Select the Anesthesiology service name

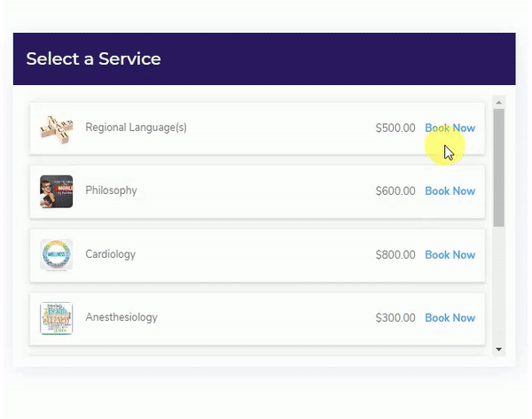[x=121, y=317]
